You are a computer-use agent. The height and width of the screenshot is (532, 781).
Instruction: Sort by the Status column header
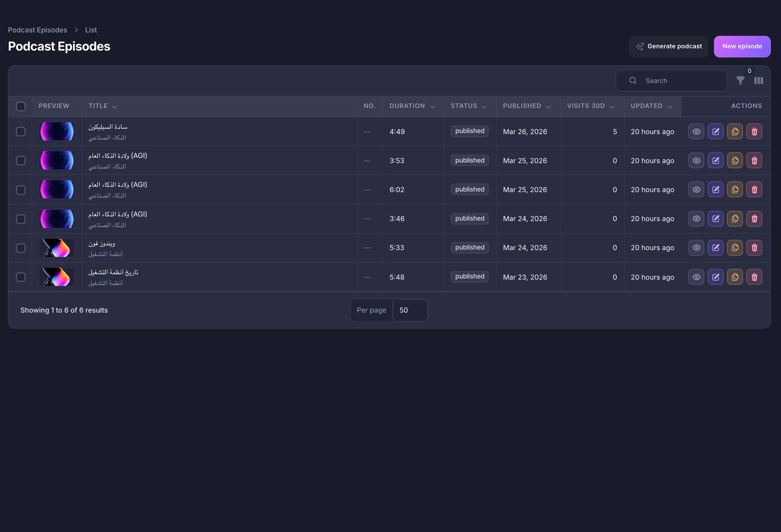tap(469, 106)
